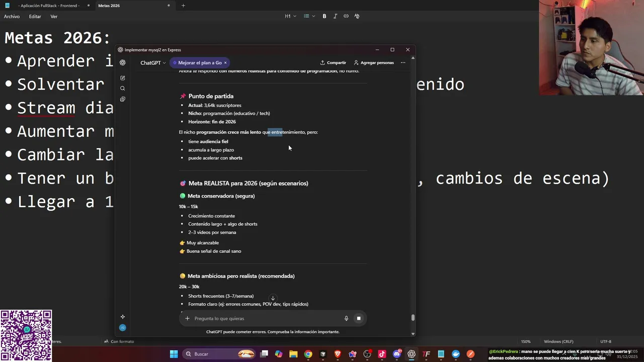Start a new chat with the compose icon
The height and width of the screenshot is (362, 644).
click(123, 78)
